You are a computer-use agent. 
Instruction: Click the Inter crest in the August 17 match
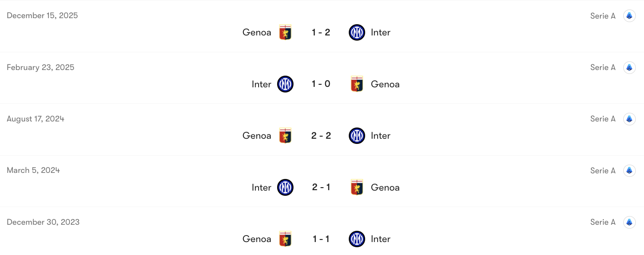tap(357, 135)
